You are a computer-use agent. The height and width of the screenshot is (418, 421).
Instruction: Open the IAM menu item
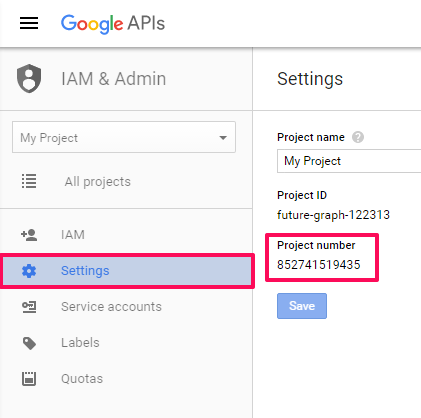pyautogui.click(x=73, y=235)
